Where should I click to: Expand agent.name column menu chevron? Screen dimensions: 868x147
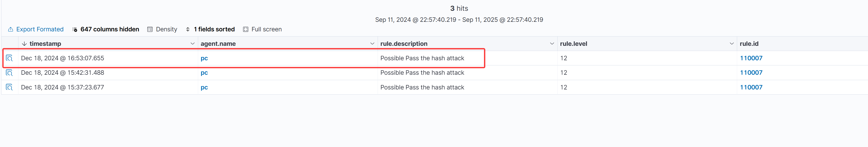pos(372,44)
